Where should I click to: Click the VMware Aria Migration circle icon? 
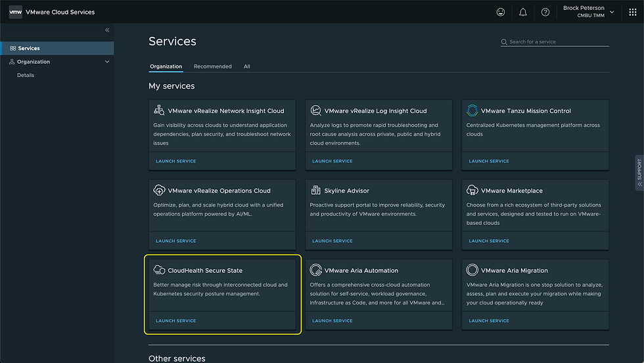tap(472, 270)
